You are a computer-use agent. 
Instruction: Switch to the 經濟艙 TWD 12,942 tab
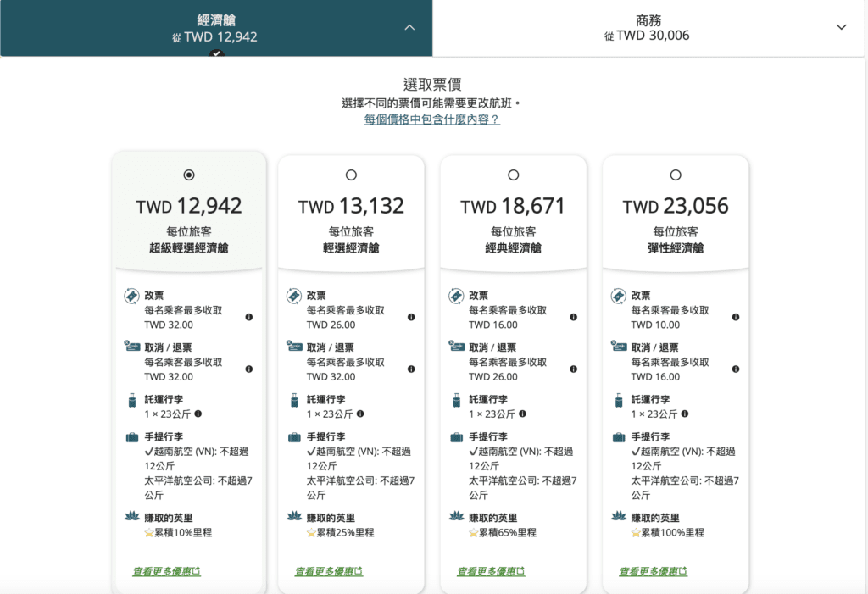pyautogui.click(x=216, y=28)
